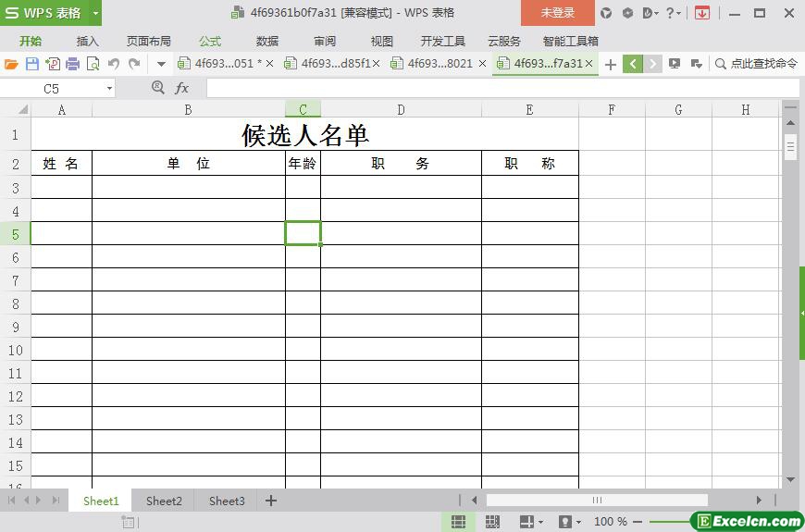Screen dimensions: 805x532
Task: Redo the last undone action
Action: tap(134, 64)
